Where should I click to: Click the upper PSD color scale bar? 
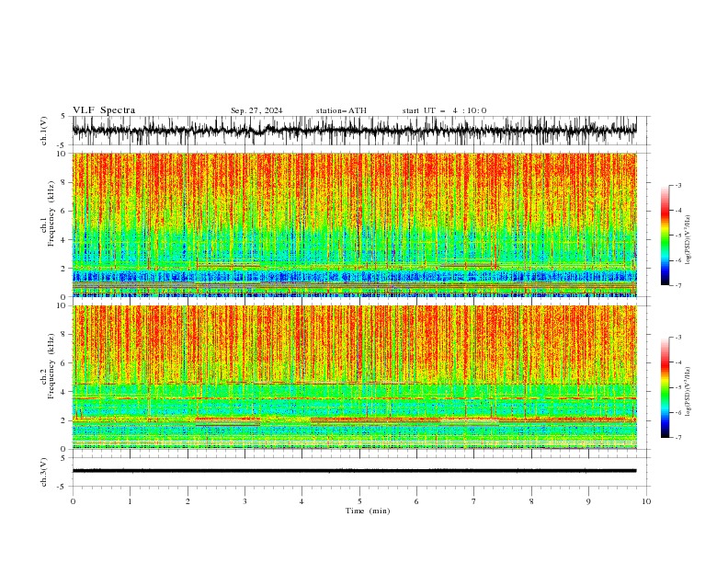665,236
